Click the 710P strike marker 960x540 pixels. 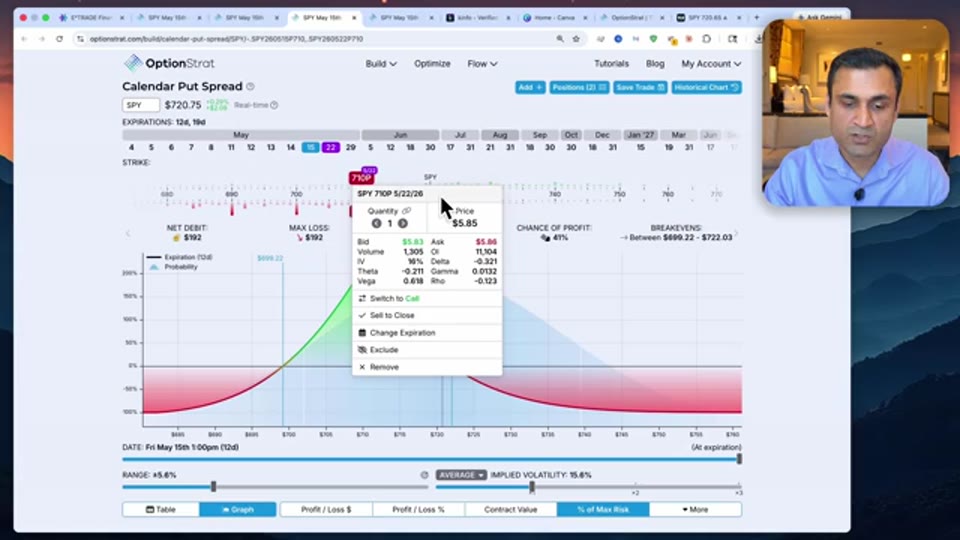pyautogui.click(x=361, y=178)
